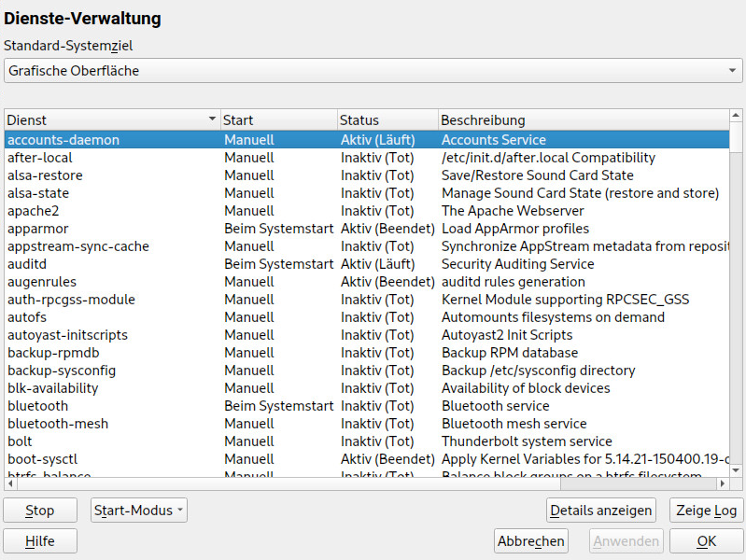
Task: Select the apache2 service row
Action: 367,211
